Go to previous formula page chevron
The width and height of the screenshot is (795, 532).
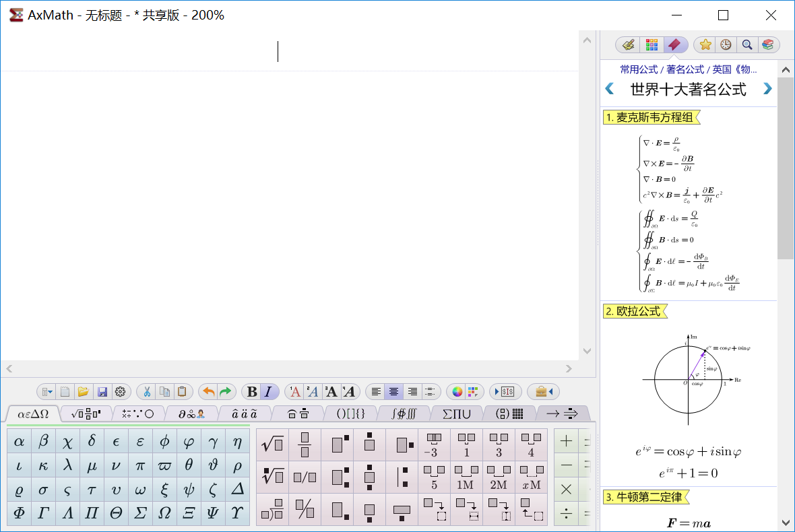[610, 89]
